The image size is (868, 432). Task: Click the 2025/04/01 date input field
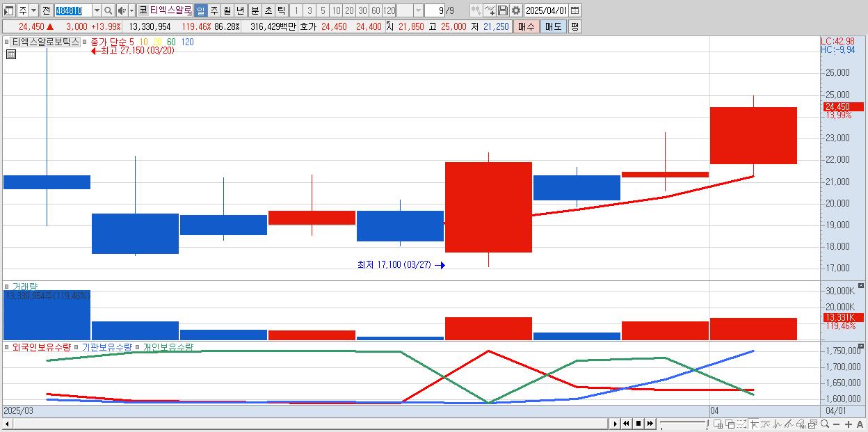pos(546,10)
